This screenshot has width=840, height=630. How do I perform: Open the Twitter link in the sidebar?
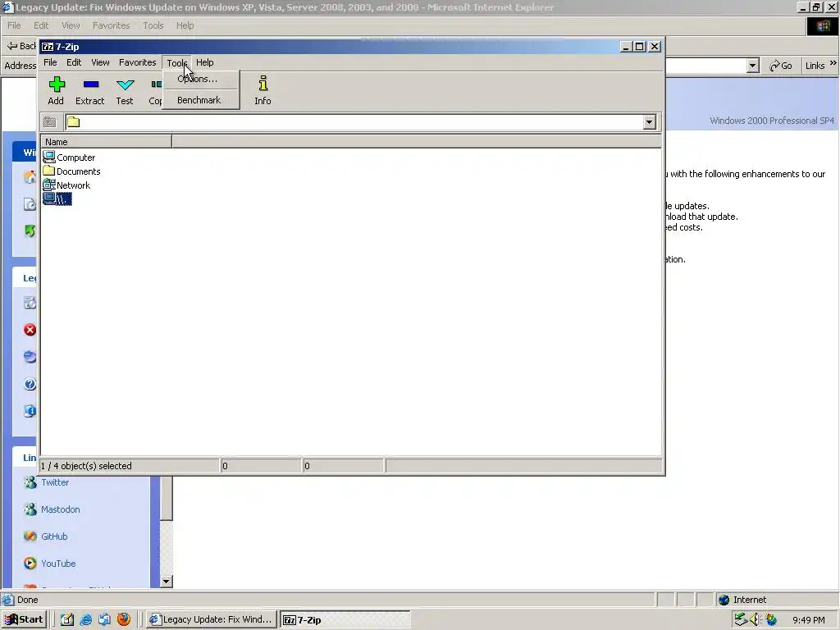(55, 482)
